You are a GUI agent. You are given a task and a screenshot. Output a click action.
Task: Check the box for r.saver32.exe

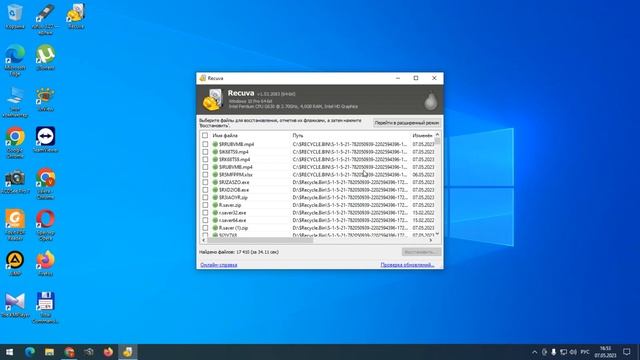(205, 213)
